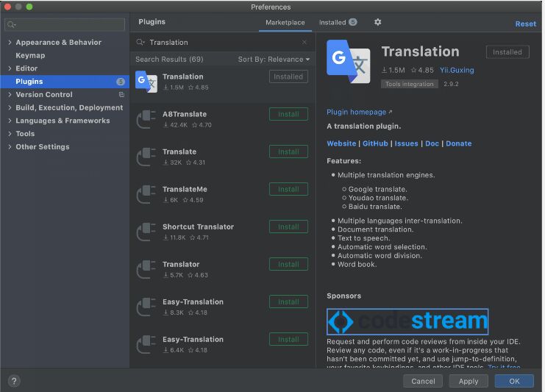Open the Issues link
The image size is (545, 392).
406,143
